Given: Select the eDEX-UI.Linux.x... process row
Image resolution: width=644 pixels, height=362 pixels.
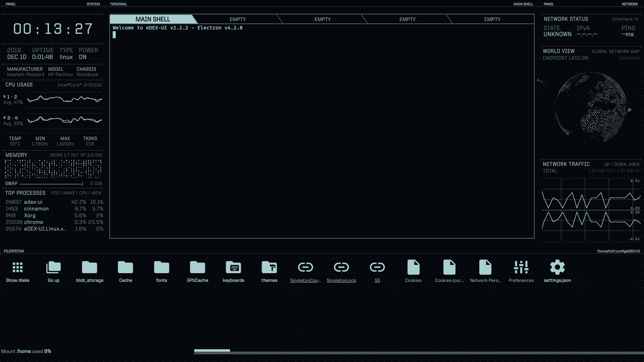Looking at the screenshot, I should click(x=54, y=229).
